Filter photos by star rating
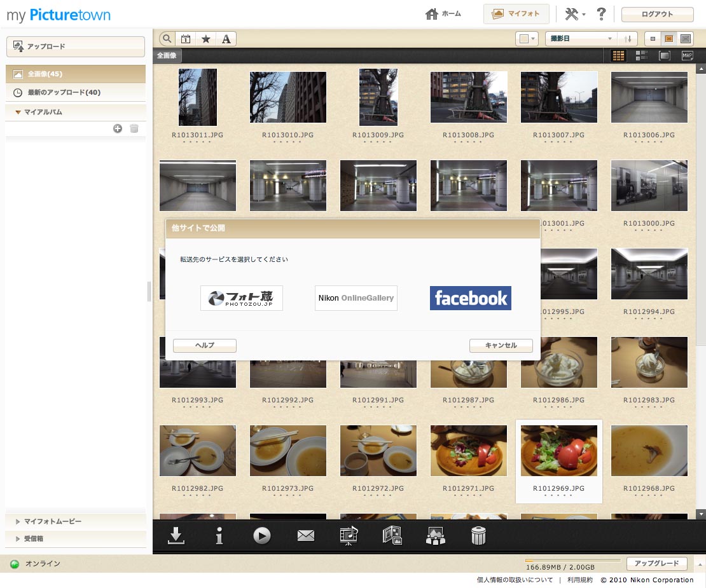 click(205, 38)
